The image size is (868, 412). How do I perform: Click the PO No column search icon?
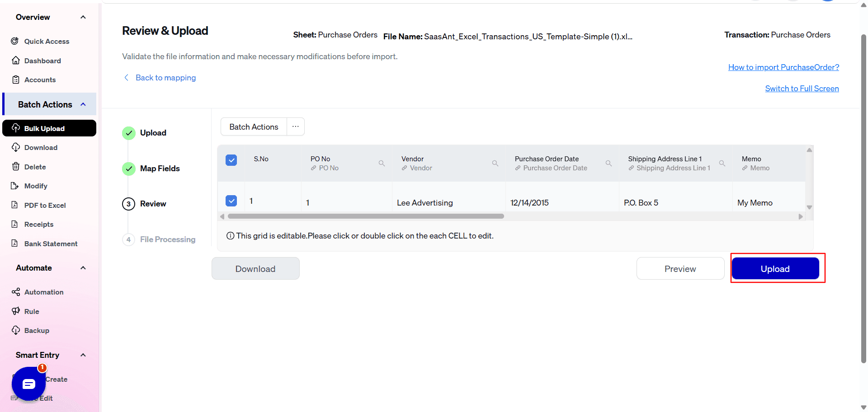point(382,163)
